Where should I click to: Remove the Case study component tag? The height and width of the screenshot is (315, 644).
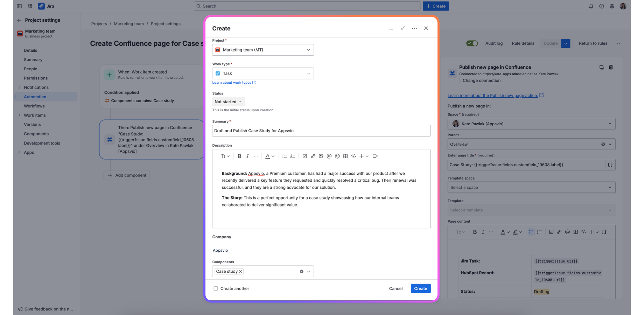pos(241,272)
